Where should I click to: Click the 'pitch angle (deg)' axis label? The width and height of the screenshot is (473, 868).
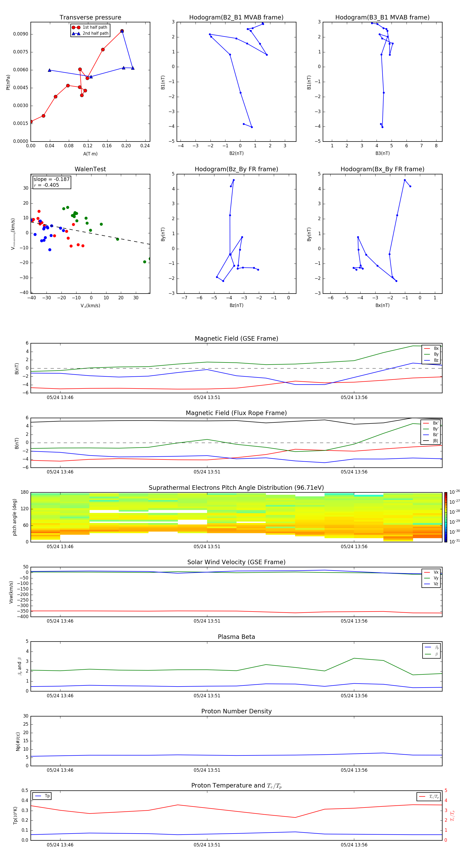(14, 517)
